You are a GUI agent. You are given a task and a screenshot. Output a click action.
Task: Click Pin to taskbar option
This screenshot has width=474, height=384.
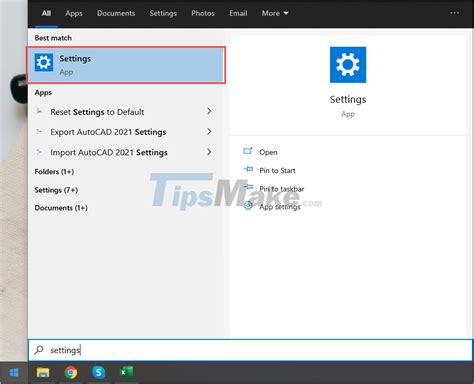[281, 189]
